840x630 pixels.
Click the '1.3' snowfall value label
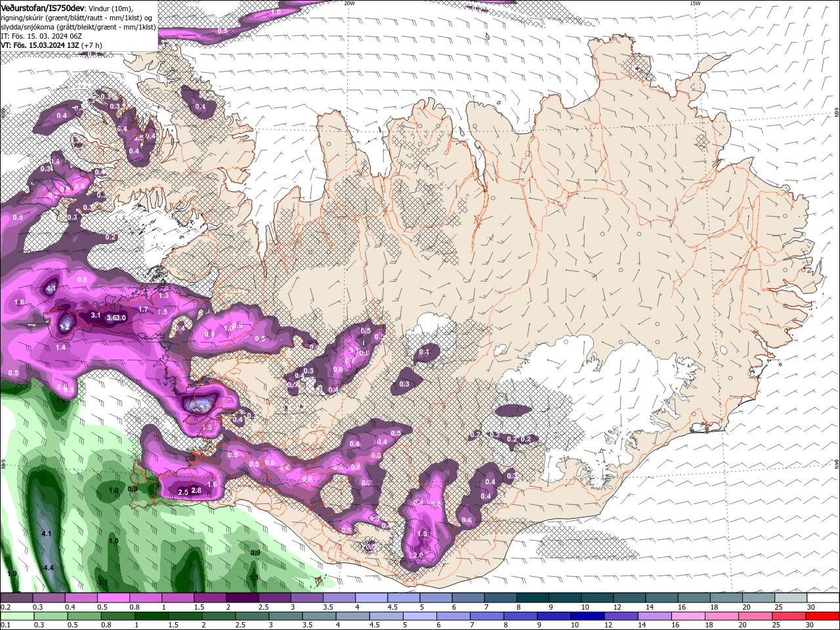[x=163, y=297]
